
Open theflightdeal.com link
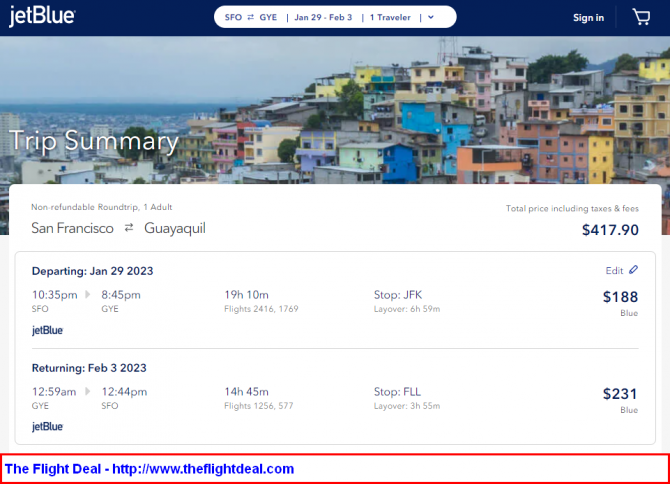(203, 469)
